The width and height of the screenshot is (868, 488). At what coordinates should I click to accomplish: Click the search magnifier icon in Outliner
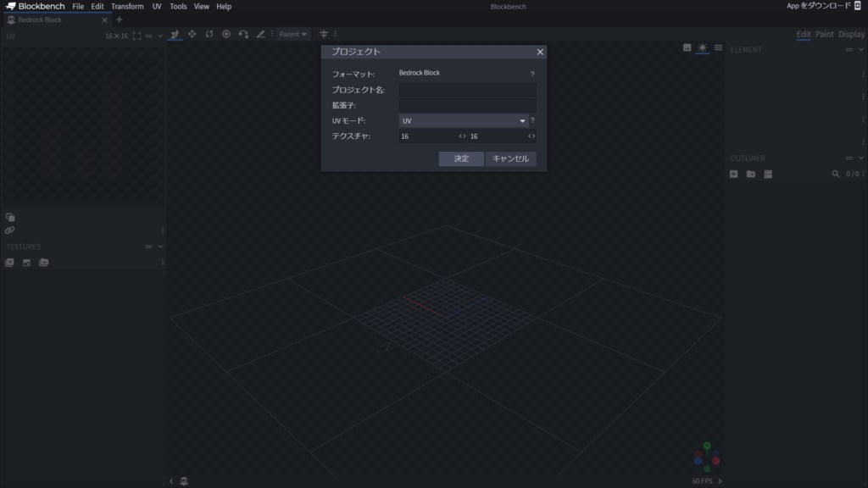click(x=836, y=174)
